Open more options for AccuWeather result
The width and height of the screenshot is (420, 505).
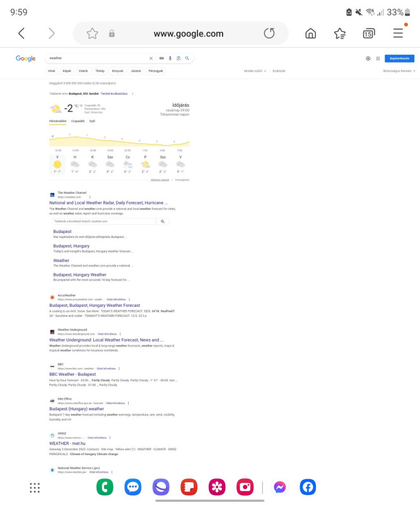(129, 299)
